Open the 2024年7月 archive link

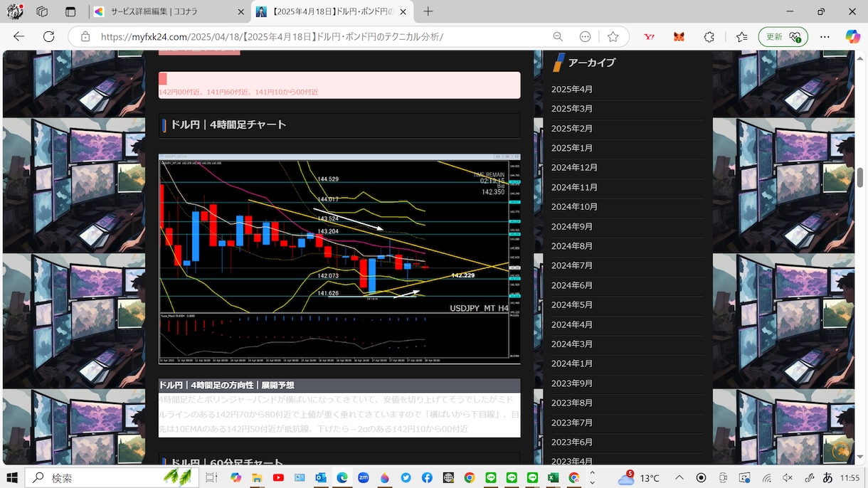click(572, 266)
